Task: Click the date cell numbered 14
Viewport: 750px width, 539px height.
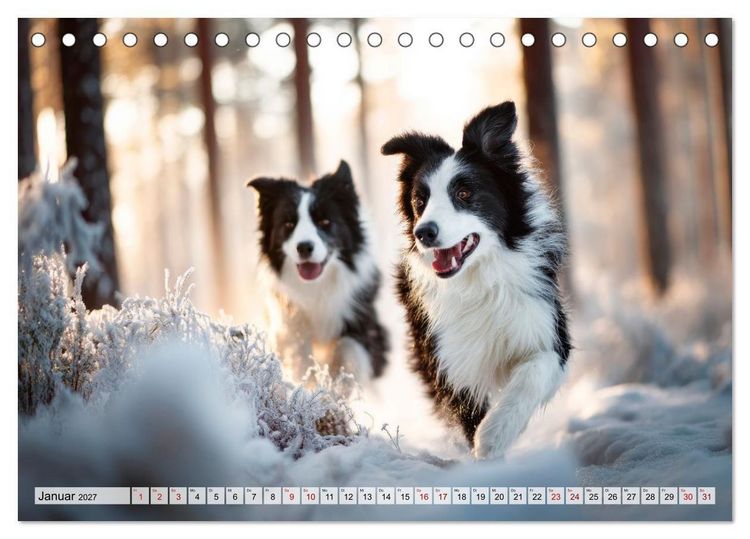Action: point(386,495)
